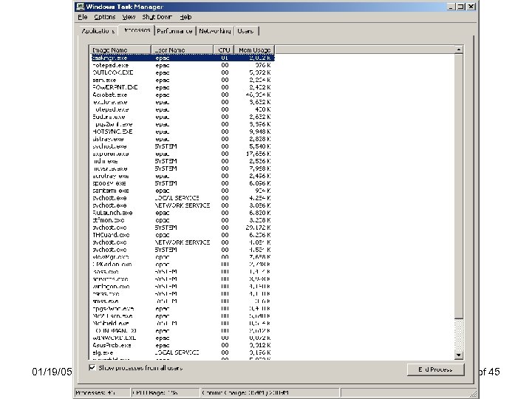Sort by the Image Name column header

tap(120, 50)
